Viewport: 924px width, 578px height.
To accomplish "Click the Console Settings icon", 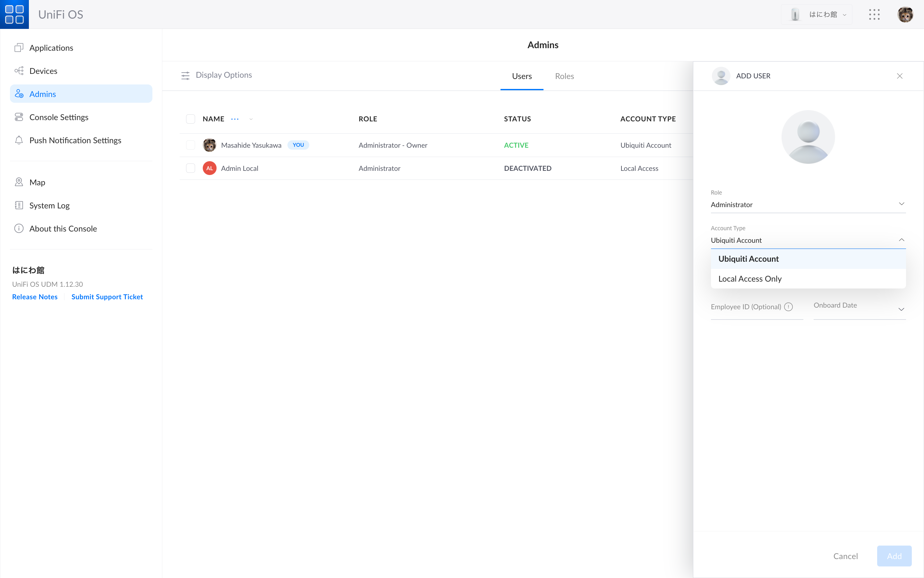I will click(x=19, y=117).
